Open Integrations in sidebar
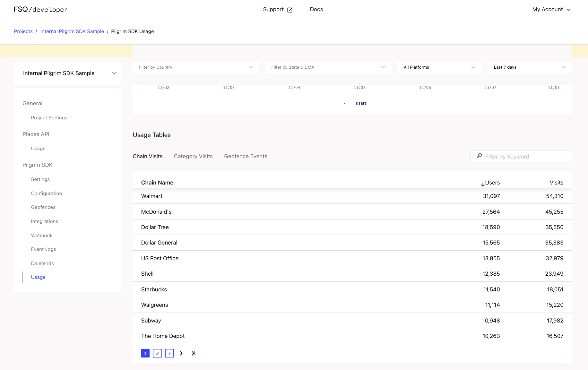588x370 pixels. pyautogui.click(x=45, y=221)
